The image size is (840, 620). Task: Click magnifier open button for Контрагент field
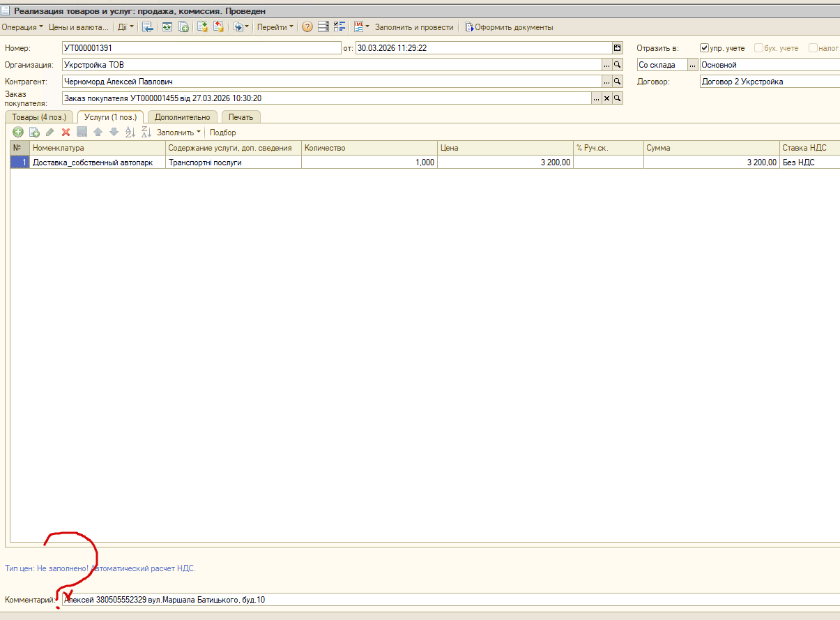(617, 82)
